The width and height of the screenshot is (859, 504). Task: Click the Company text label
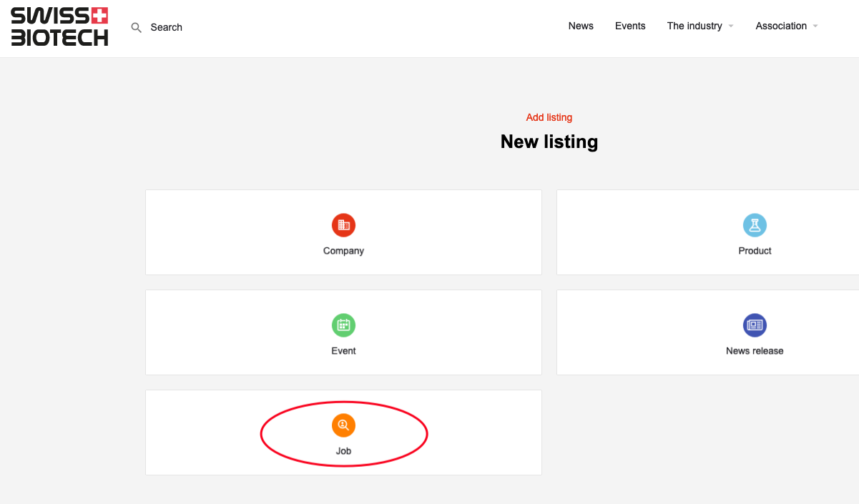[343, 251]
